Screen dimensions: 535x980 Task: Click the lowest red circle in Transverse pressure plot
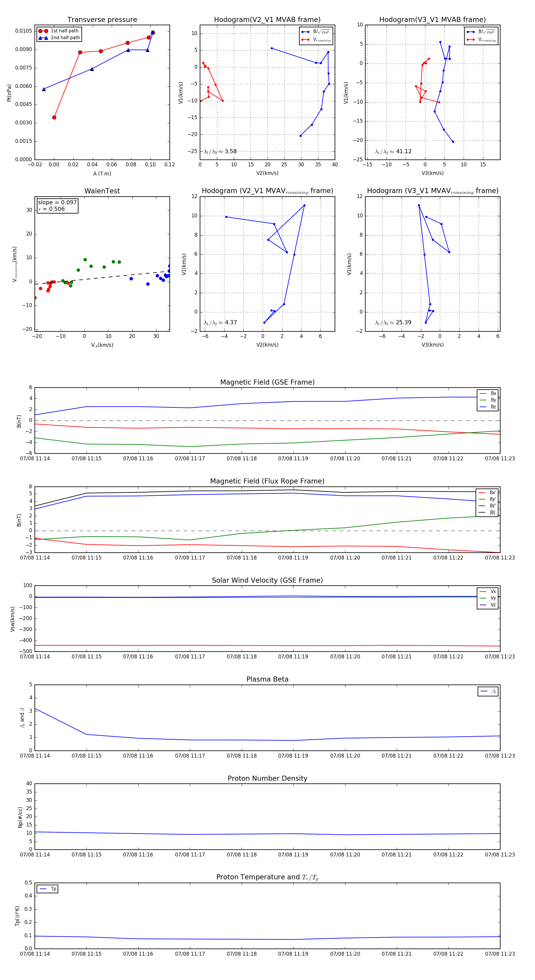[x=54, y=118]
